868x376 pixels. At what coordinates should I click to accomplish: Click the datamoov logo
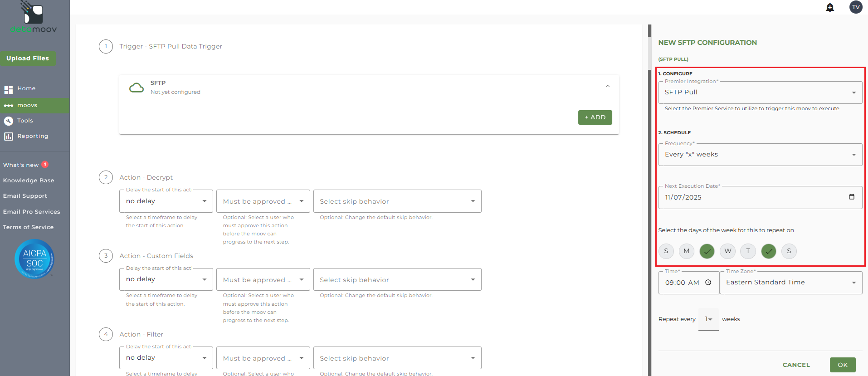(x=34, y=18)
